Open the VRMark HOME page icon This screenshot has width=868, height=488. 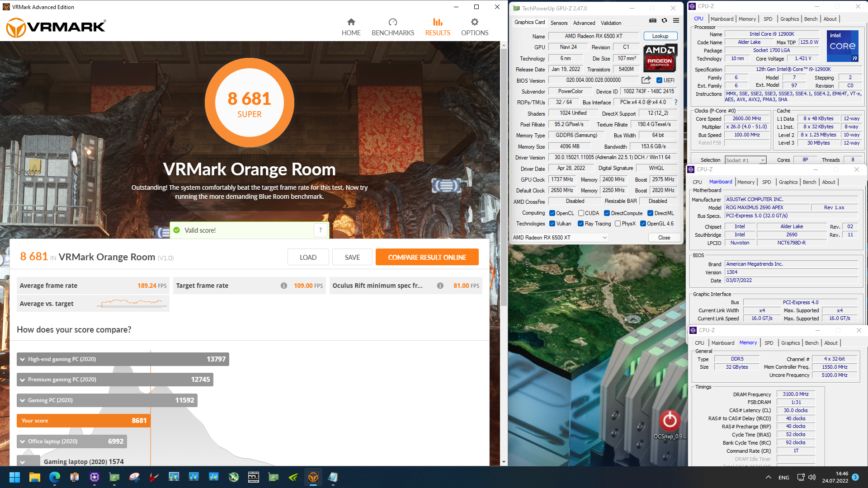tap(351, 22)
